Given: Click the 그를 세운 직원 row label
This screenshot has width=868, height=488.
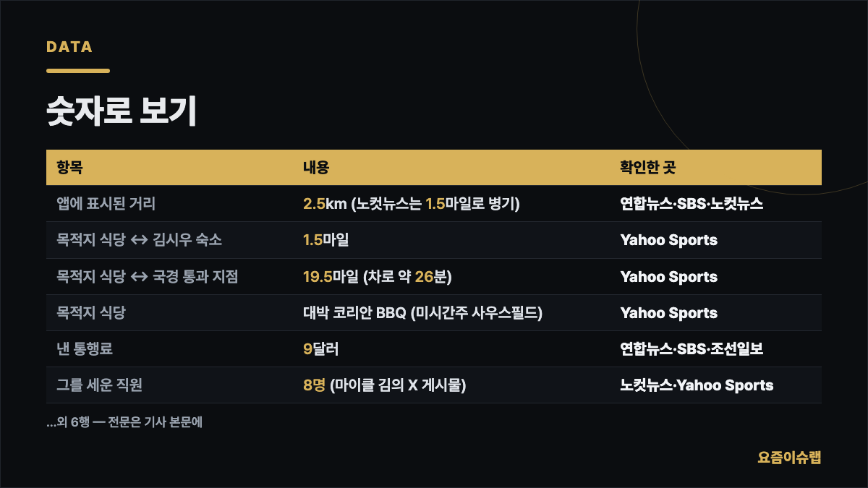Looking at the screenshot, I should tap(99, 385).
